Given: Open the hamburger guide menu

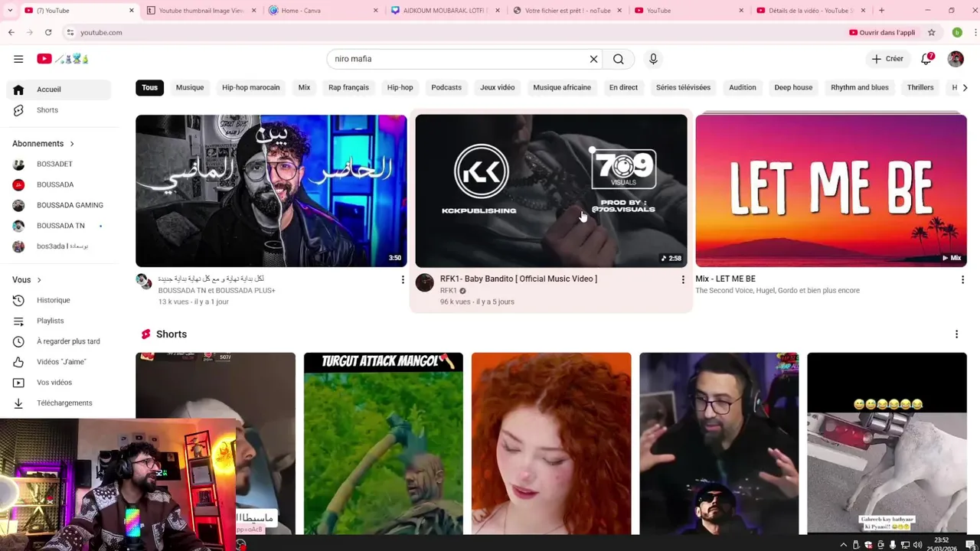Looking at the screenshot, I should [18, 59].
